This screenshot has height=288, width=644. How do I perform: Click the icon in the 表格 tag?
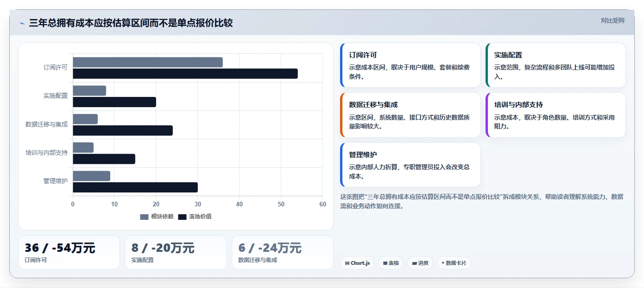click(385, 263)
